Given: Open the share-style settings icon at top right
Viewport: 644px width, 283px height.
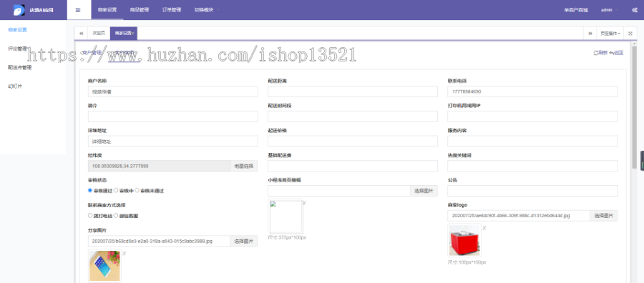Looking at the screenshot, I should [635, 10].
